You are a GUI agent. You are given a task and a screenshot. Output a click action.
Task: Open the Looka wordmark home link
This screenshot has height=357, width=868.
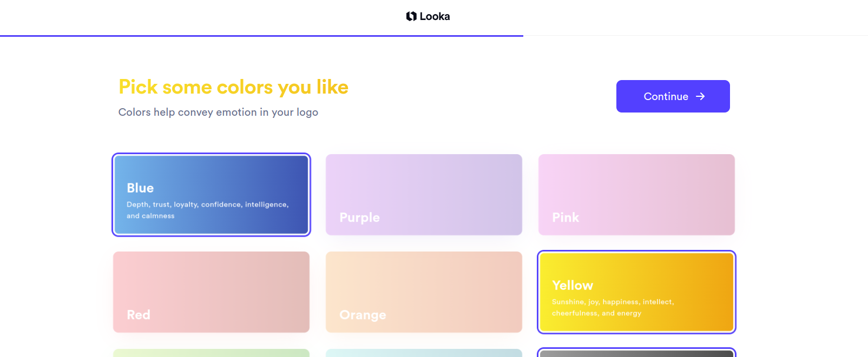(x=428, y=16)
